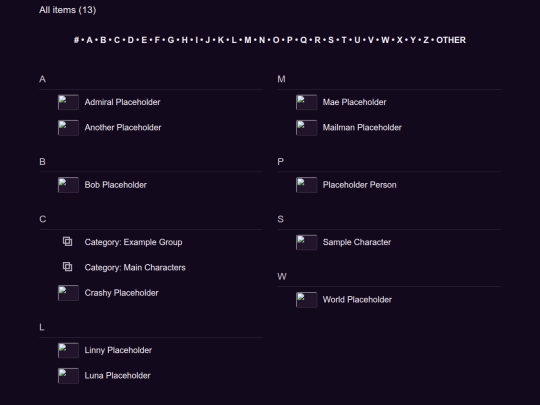Open the Linny Placeholder page link

(118, 350)
